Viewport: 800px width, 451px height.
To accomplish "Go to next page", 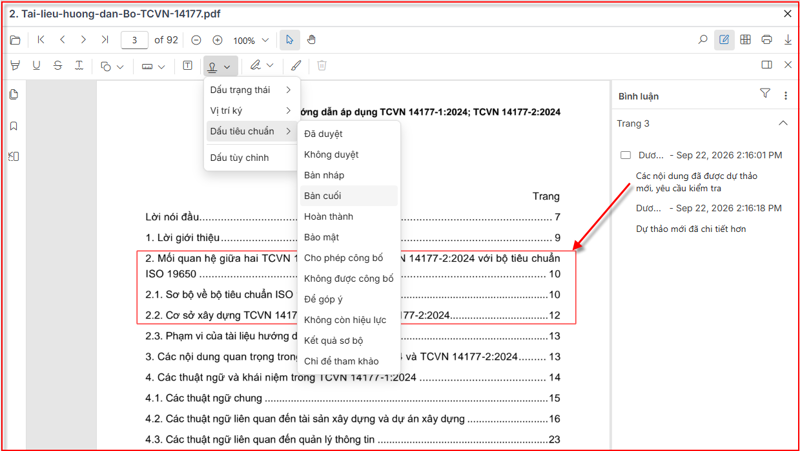I will click(x=84, y=40).
